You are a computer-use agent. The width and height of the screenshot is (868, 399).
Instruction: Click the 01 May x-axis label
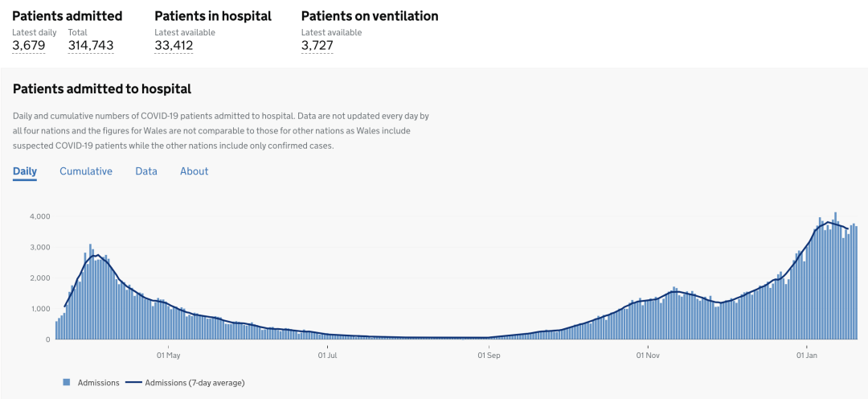pyautogui.click(x=168, y=355)
